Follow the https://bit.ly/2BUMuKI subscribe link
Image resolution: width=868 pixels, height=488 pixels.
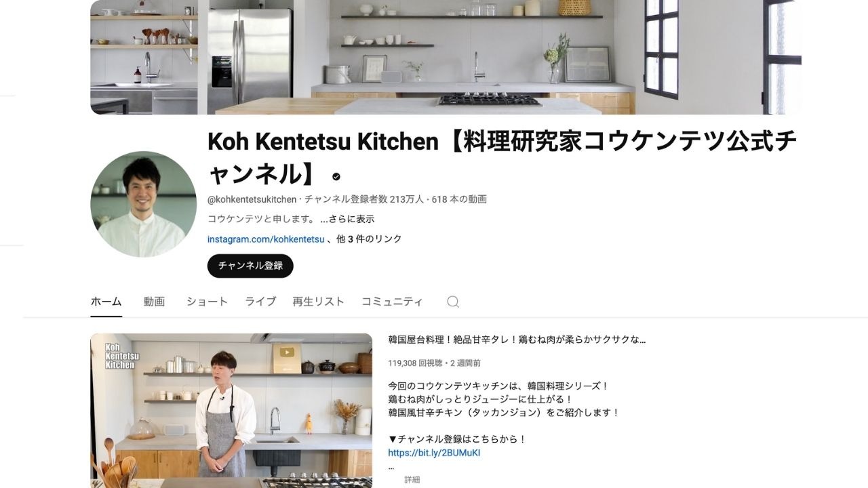point(434,453)
